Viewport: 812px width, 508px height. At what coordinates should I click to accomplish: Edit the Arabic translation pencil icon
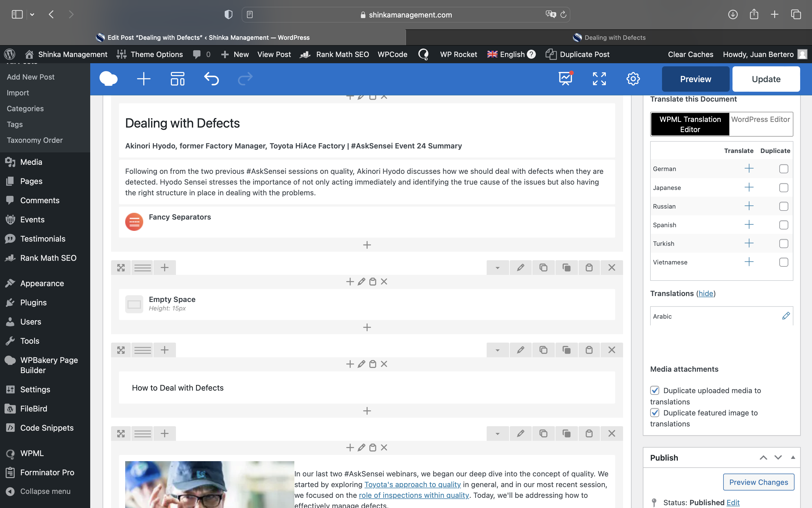click(x=786, y=316)
